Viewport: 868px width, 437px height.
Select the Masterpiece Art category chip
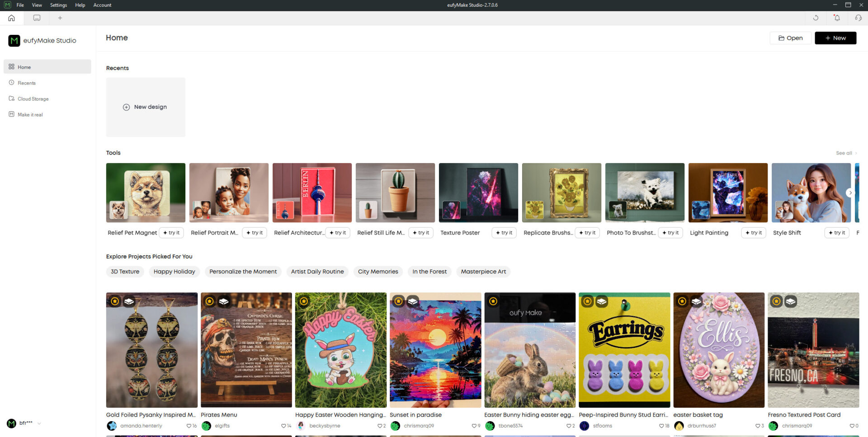[x=483, y=272]
